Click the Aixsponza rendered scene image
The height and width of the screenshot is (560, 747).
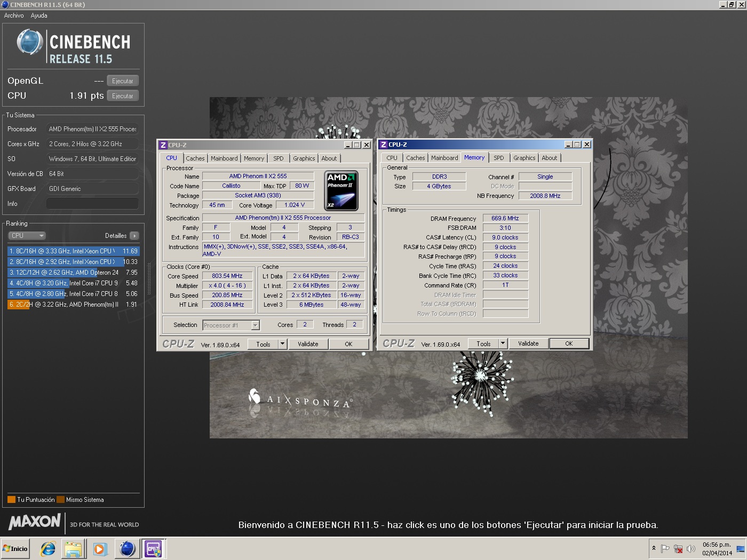coord(448,268)
